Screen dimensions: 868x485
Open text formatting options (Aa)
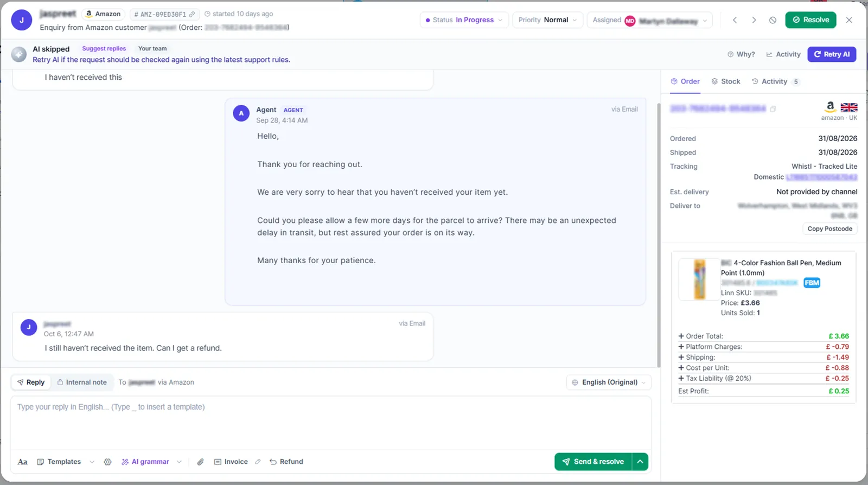22,462
